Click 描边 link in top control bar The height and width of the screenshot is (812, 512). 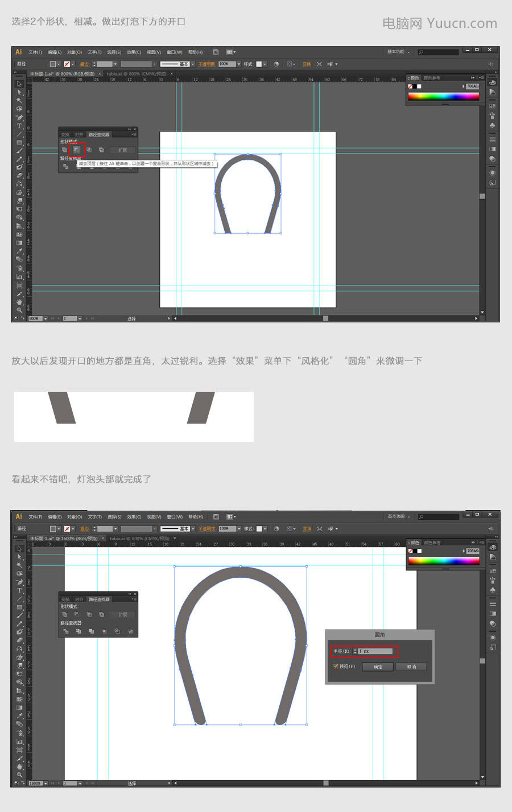(84, 64)
